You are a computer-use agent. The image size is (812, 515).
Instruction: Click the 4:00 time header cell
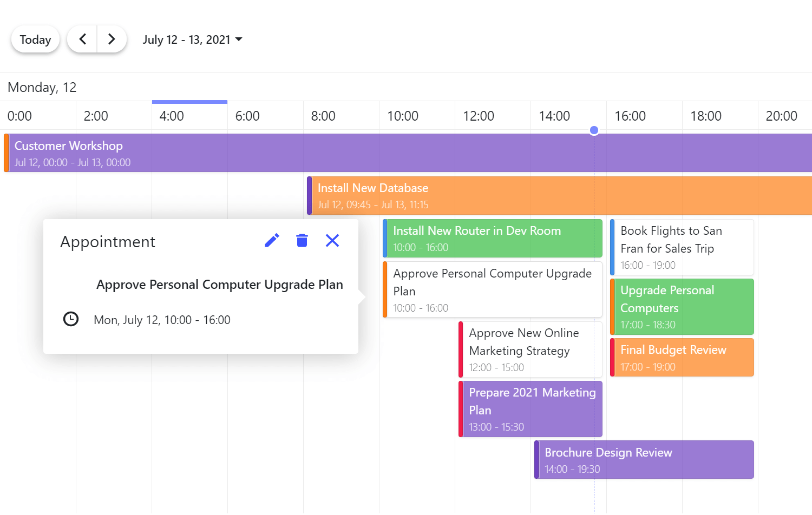click(x=189, y=116)
